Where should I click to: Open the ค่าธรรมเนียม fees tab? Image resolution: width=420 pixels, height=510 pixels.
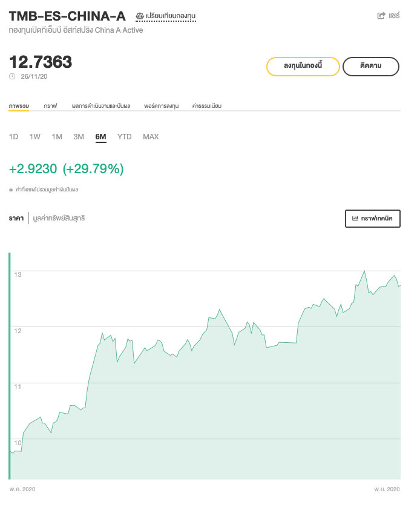[x=207, y=106]
